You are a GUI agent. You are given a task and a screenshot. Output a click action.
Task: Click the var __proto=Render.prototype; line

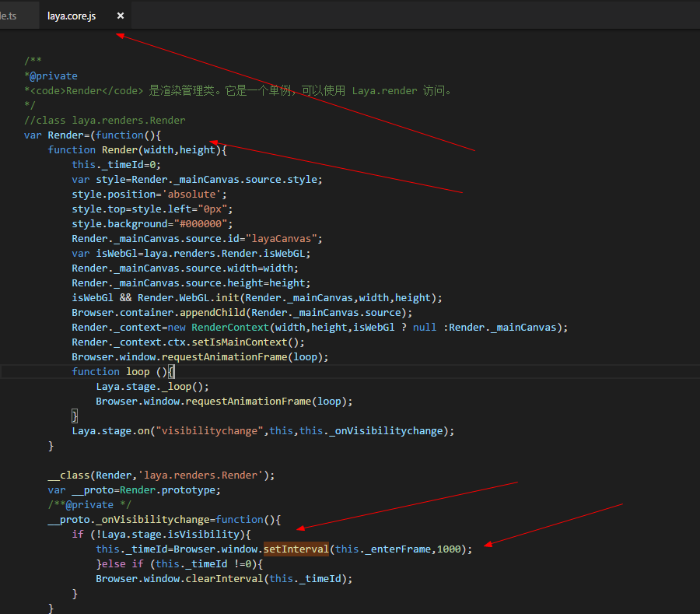(x=135, y=489)
